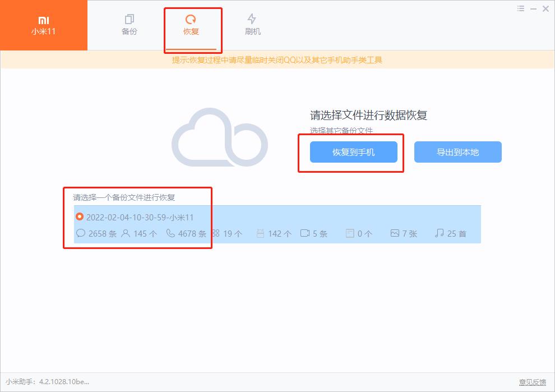Switch to the 恢复 tab
Viewport: 555px width, 392px height.
(x=193, y=25)
